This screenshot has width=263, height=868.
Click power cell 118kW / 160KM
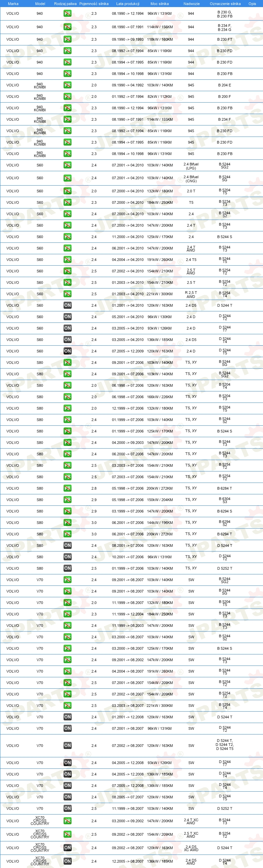coord(160,39)
